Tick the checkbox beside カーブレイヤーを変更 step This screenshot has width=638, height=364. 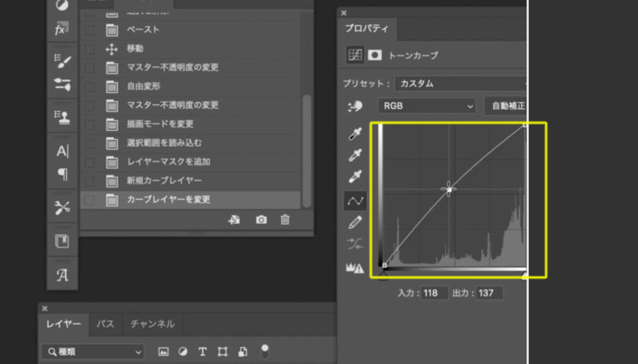[x=89, y=199]
